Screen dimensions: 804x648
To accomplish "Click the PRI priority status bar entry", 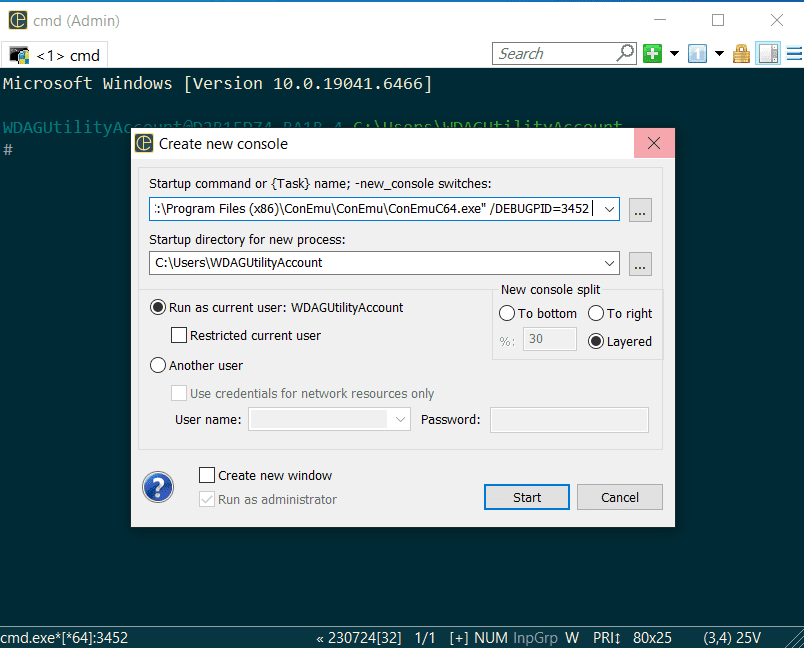I will tap(607, 638).
